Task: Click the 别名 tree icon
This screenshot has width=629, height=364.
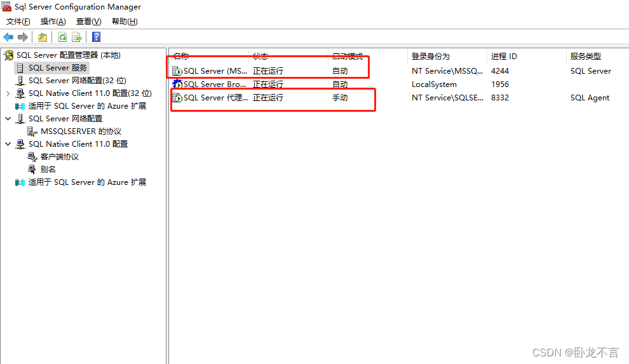Action: (32, 170)
